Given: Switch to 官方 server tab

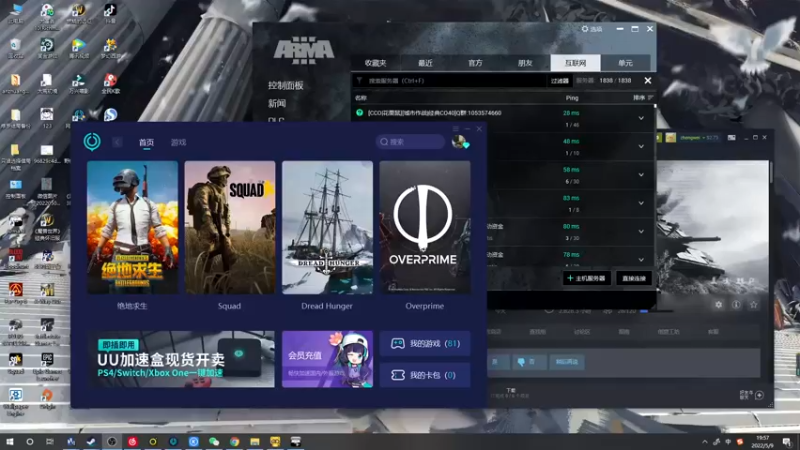Looking at the screenshot, I should pos(475,63).
